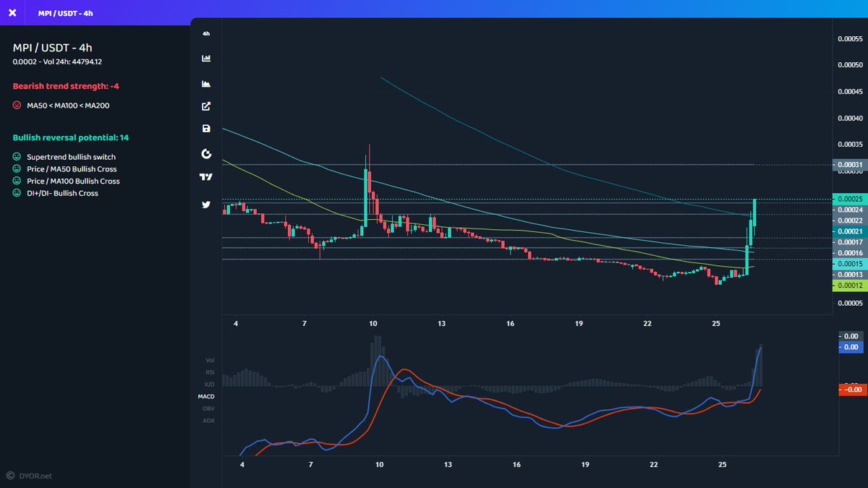Click 'Bearish trend strength: -4' heading

pyautogui.click(x=66, y=86)
